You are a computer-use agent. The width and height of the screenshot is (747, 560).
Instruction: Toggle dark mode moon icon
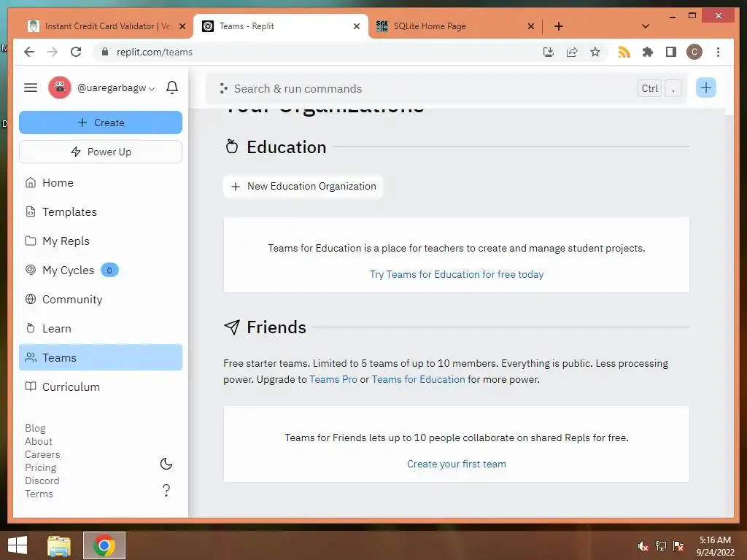(x=166, y=464)
